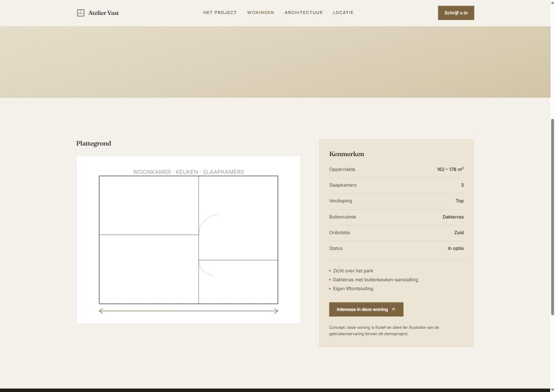Click the floor plan label 'WOONKAMER · KEUKEN · SLAAPKAMERS'
Image resolution: width=555 pixels, height=392 pixels.
pos(188,172)
